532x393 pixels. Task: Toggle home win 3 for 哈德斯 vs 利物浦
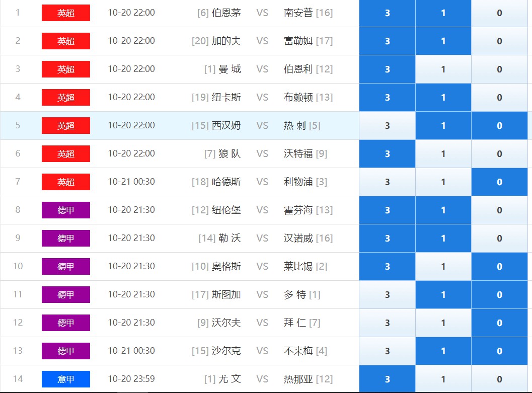coord(387,182)
